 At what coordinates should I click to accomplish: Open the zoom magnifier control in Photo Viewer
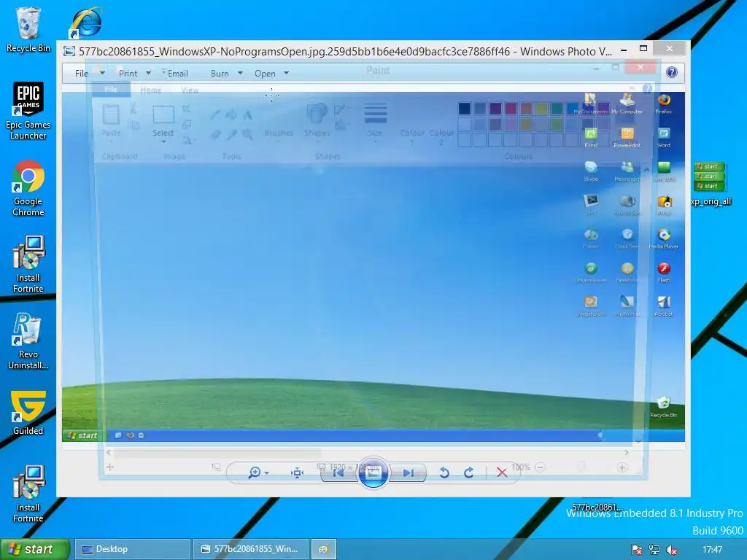pos(255,472)
